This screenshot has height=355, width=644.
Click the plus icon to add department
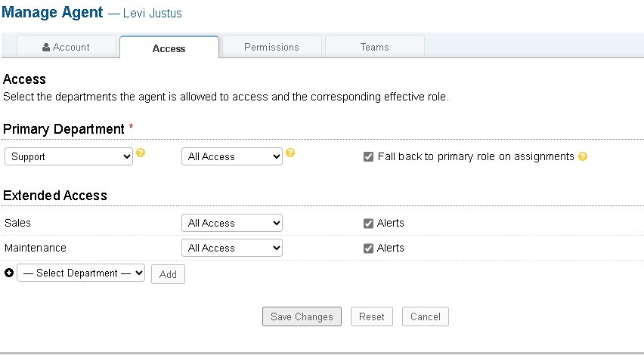[x=9, y=273]
